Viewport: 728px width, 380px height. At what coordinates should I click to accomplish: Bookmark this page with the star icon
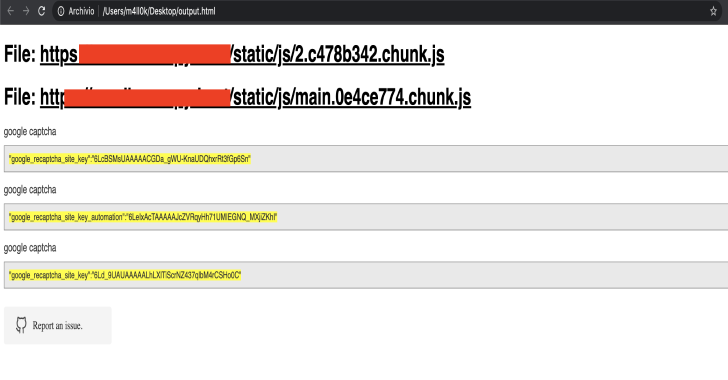click(713, 11)
